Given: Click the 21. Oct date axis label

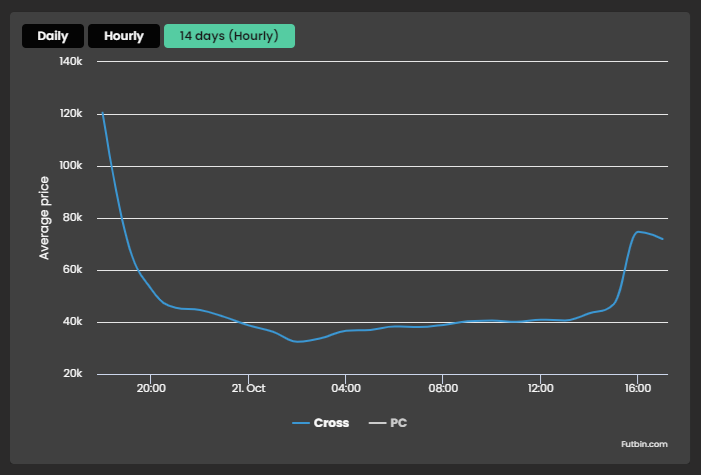Looking at the screenshot, I should click(248, 387).
